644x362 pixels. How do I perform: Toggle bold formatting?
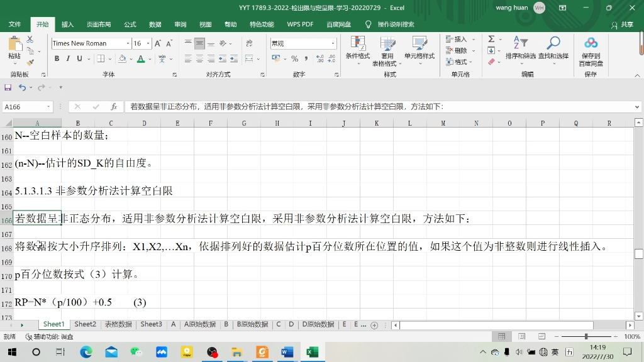[57, 58]
